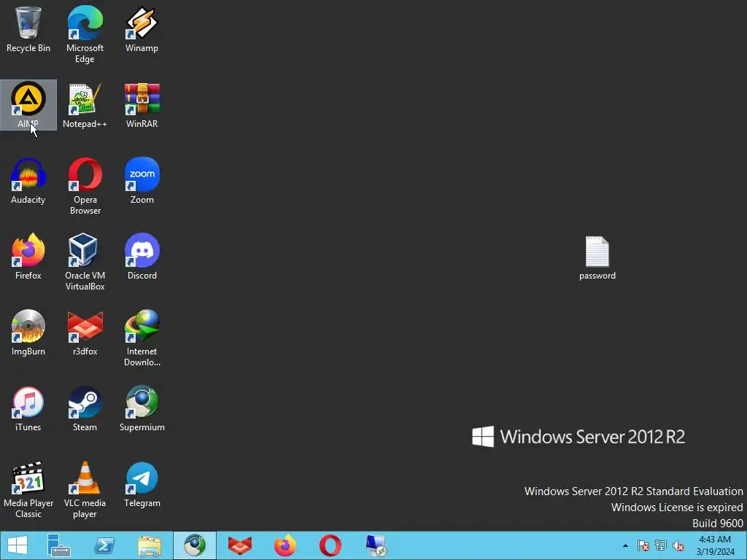Click the muted volume tray icon
747x560 pixels.
[678, 545]
